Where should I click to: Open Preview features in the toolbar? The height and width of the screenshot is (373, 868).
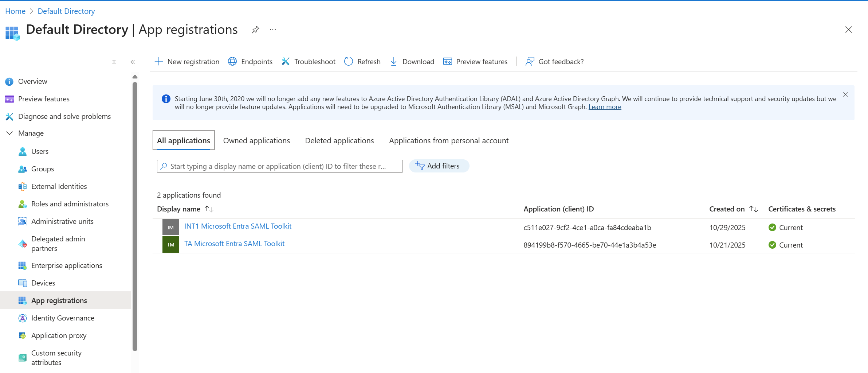click(475, 62)
